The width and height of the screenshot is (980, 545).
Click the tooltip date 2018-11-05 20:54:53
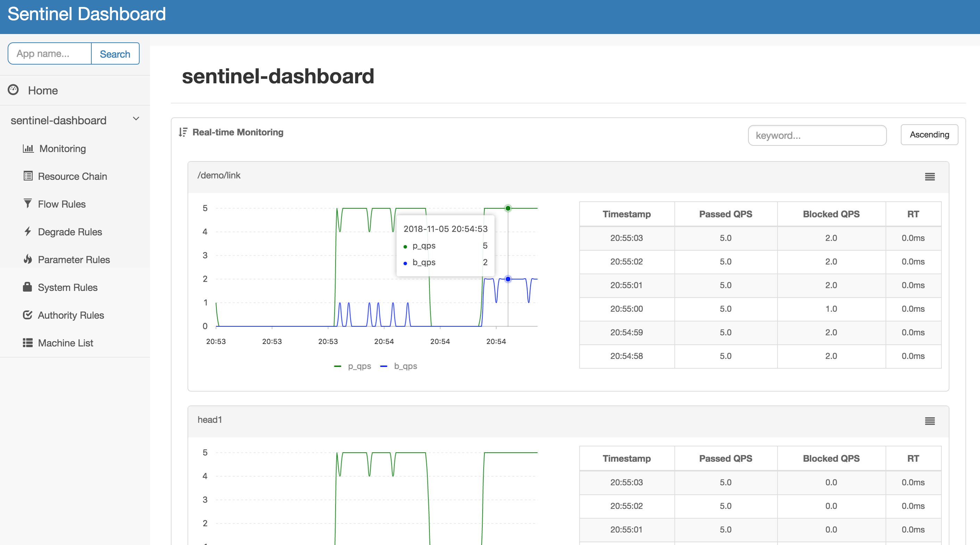446,228
